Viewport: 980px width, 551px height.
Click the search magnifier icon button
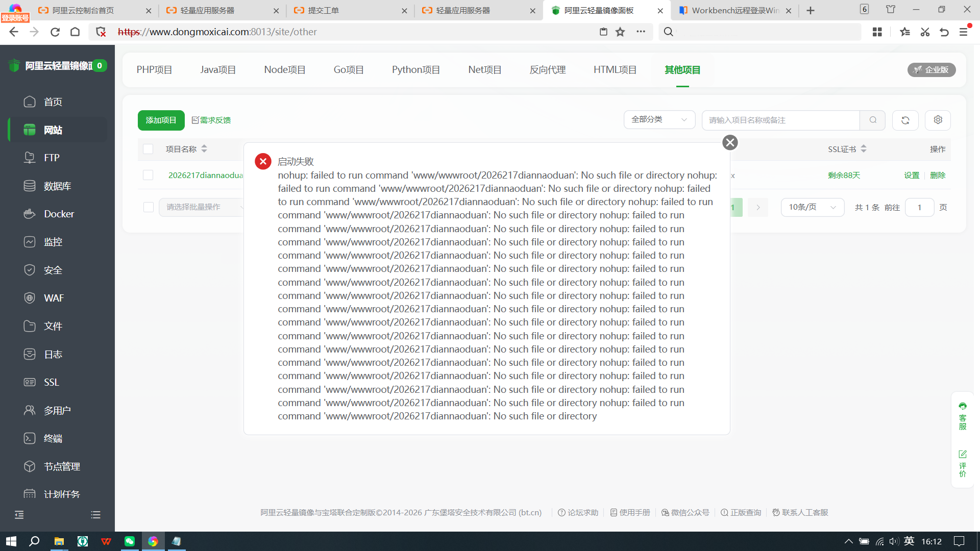(873, 120)
